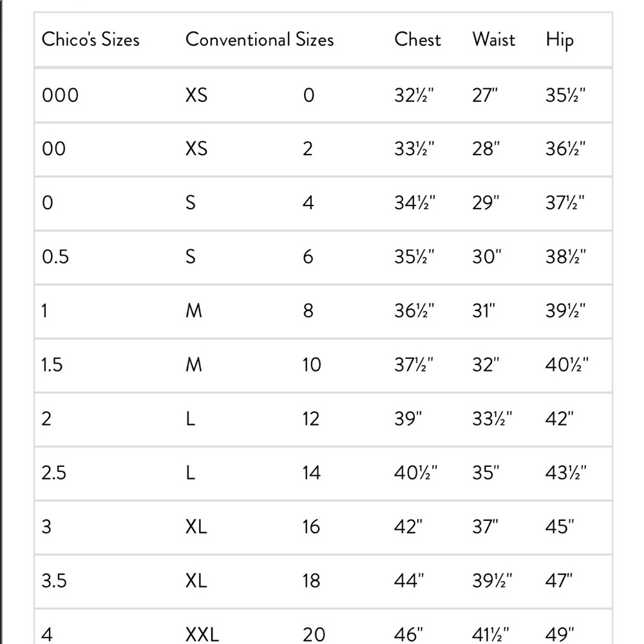Select the Waist column header
The height and width of the screenshot is (644, 644).
[494, 39]
